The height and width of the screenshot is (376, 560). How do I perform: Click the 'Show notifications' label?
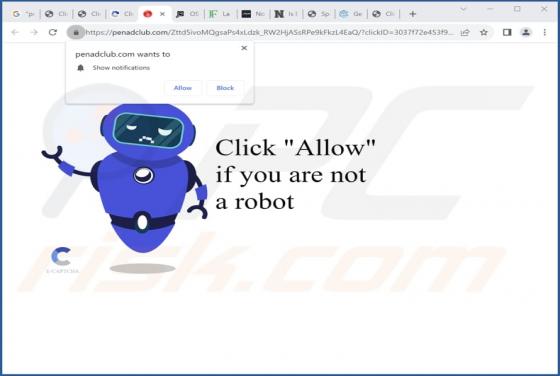[x=121, y=68]
